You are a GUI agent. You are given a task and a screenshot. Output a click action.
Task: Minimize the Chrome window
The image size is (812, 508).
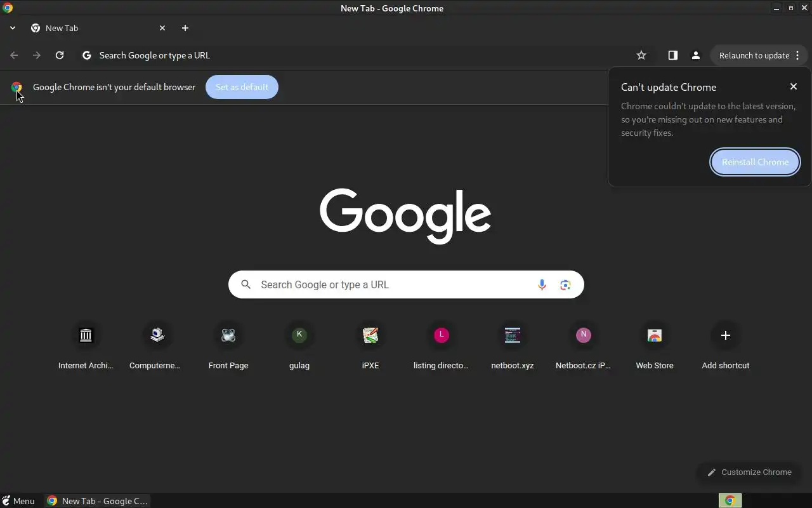tap(776, 8)
